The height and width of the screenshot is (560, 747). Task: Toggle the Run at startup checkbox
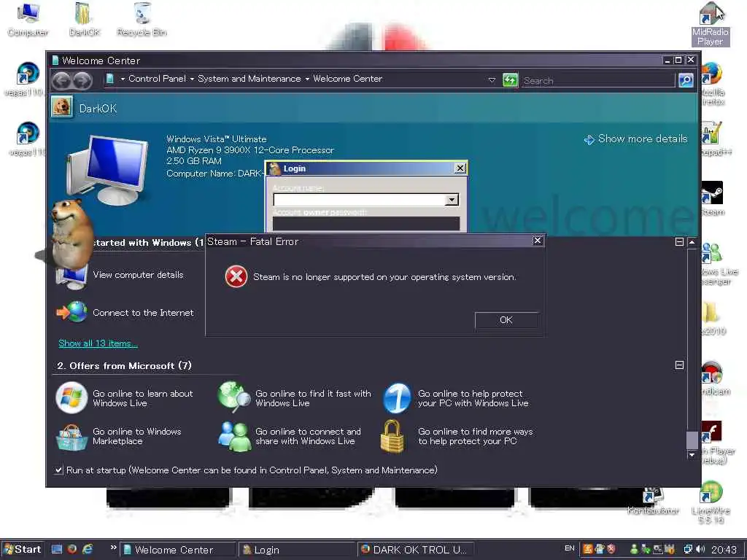[58, 470]
